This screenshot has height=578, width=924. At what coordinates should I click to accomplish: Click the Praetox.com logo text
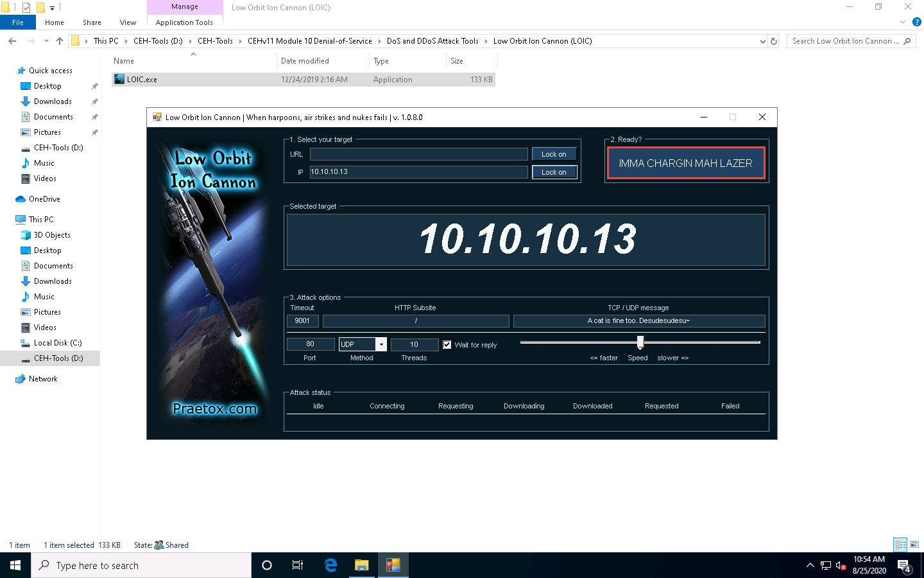click(x=214, y=408)
